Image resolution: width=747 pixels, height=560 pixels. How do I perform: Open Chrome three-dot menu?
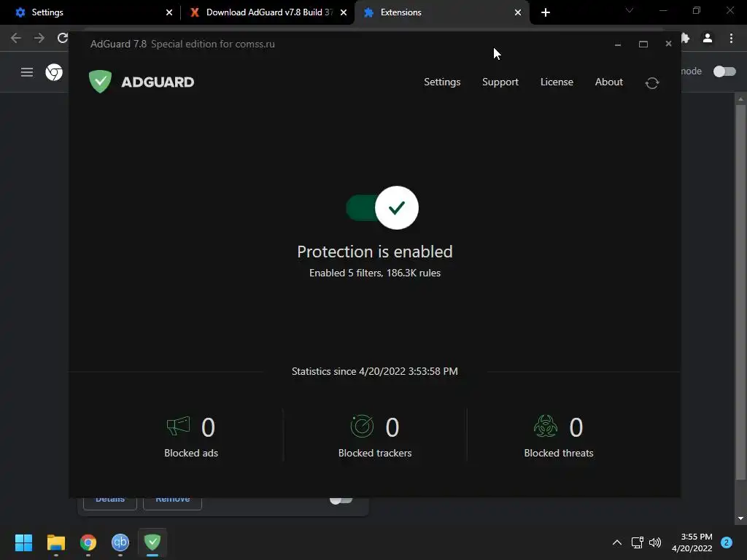731,38
